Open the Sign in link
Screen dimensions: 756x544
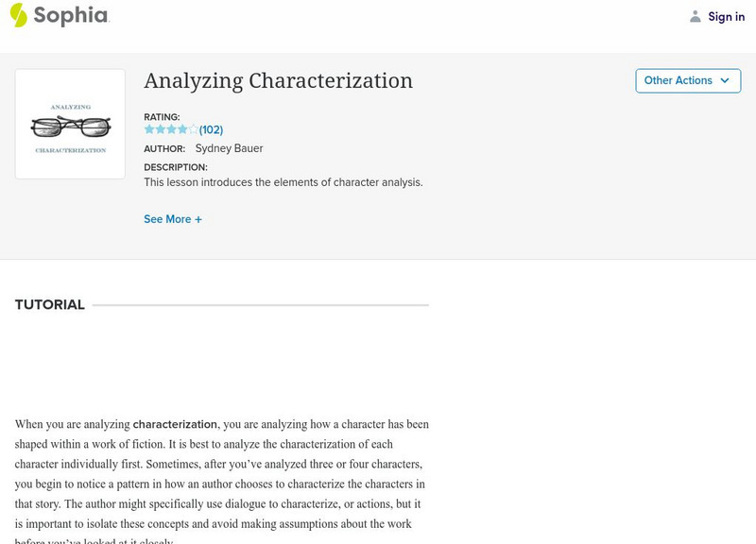(x=726, y=16)
